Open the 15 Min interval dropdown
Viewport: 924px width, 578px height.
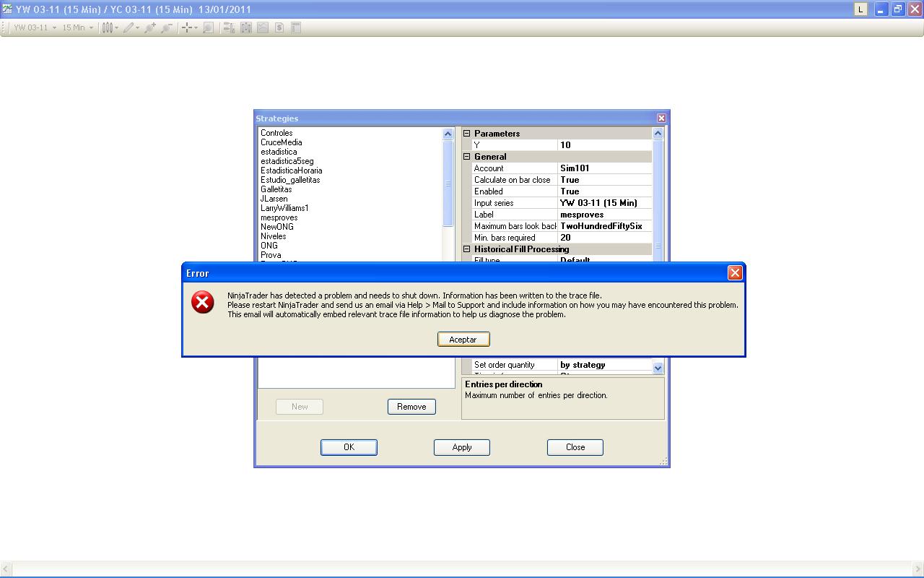(78, 27)
